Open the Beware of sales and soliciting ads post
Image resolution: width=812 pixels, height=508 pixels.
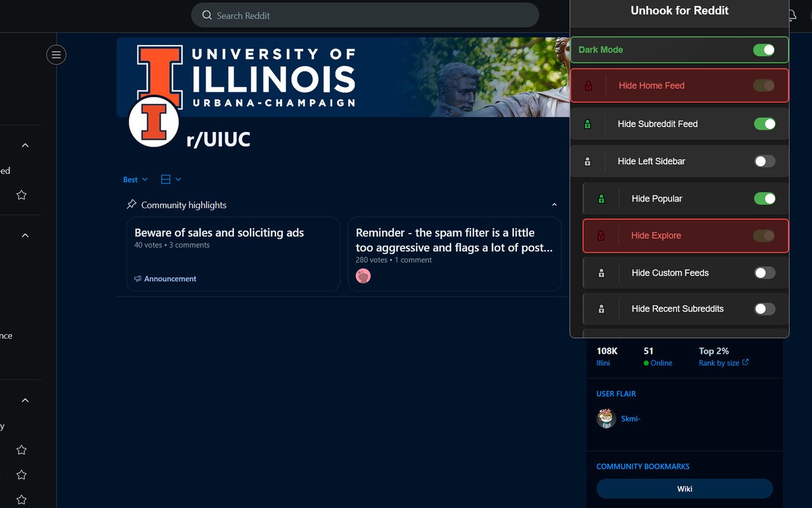[233, 254]
